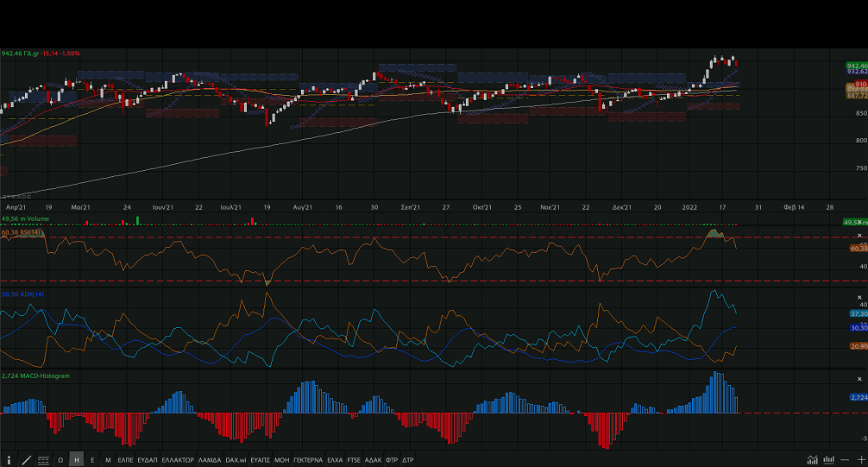
Task: Open the indicators chart icon
Action: [x=812, y=460]
